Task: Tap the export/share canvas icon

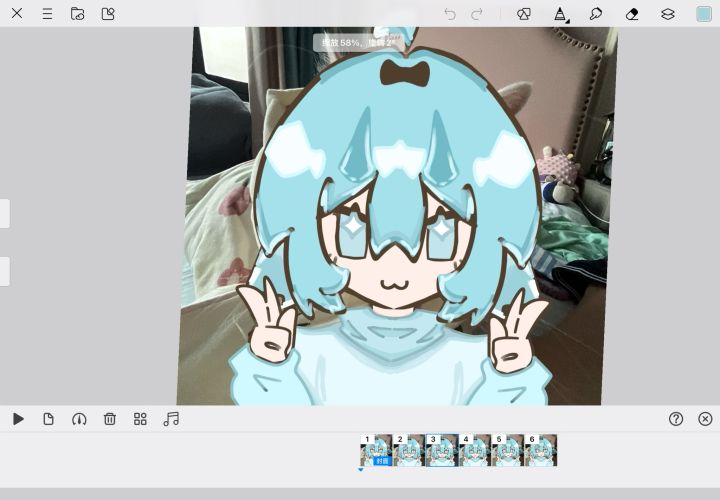Action: click(108, 14)
